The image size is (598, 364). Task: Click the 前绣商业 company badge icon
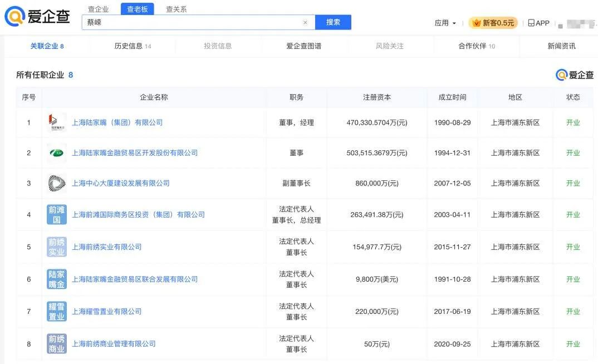[x=57, y=344]
